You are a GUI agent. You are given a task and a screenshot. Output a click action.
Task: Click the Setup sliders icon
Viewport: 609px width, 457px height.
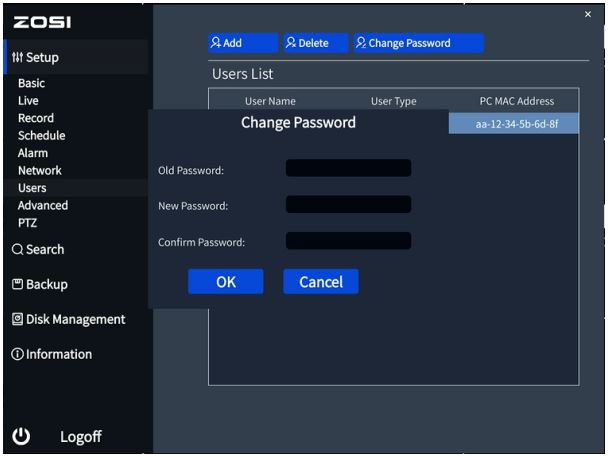pos(18,58)
